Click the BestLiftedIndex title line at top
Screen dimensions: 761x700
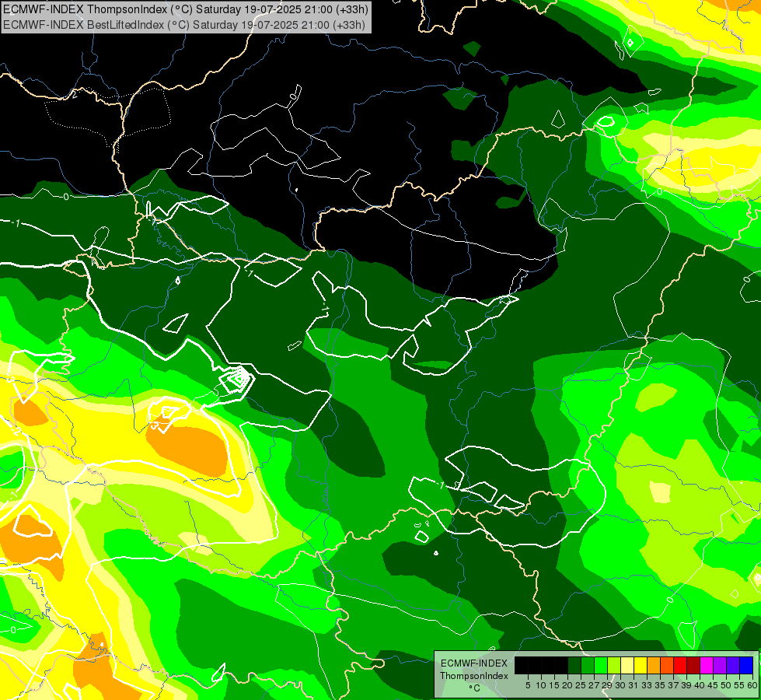click(x=184, y=24)
